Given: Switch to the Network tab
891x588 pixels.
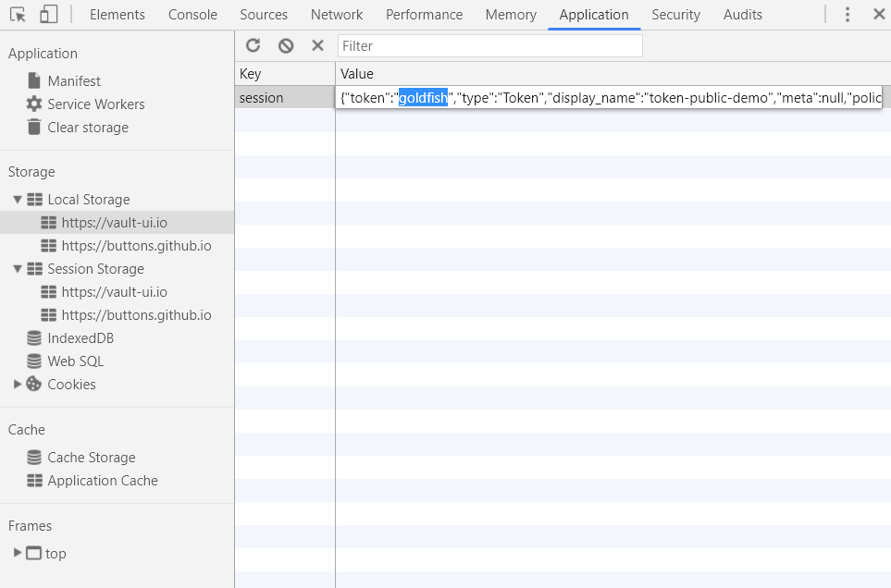Looking at the screenshot, I should pos(336,14).
